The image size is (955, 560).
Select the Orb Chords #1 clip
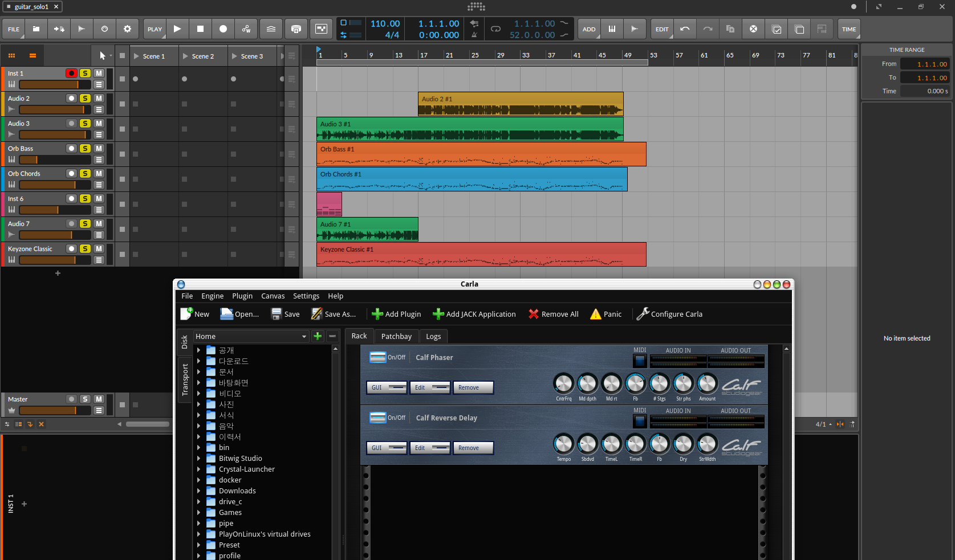[472, 179]
